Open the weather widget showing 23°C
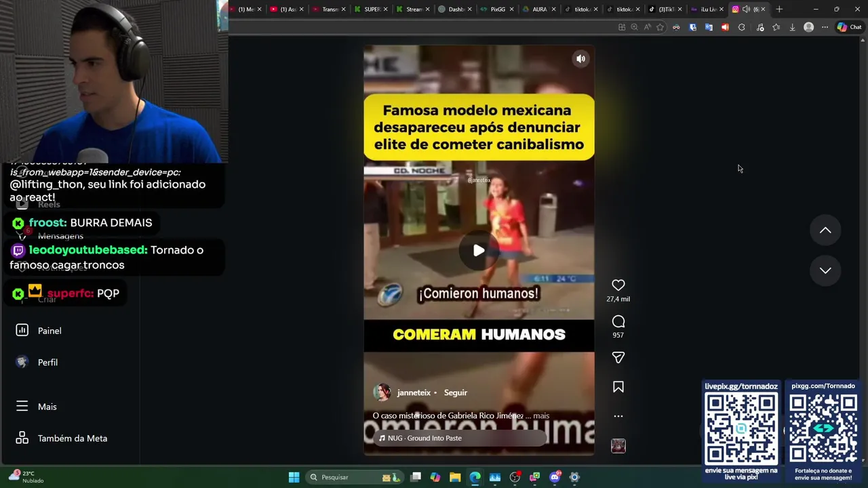The height and width of the screenshot is (488, 868). tap(27, 477)
